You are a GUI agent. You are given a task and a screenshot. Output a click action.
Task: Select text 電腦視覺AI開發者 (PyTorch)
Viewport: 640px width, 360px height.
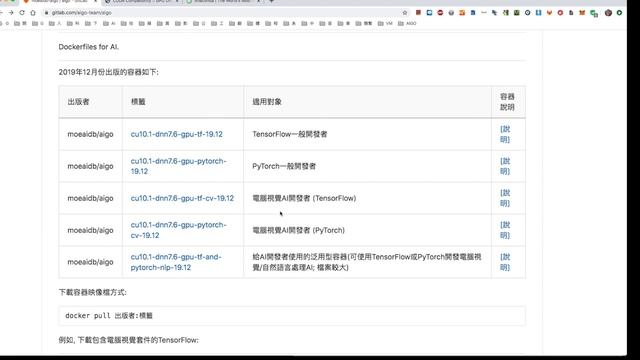tap(298, 230)
